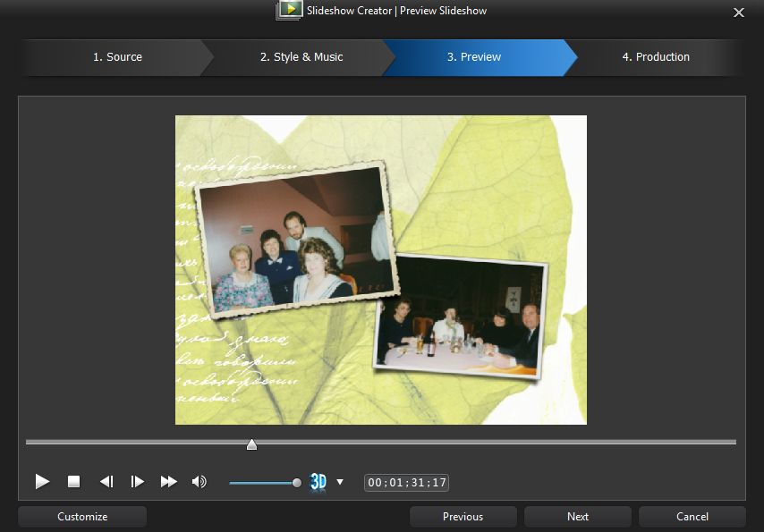The width and height of the screenshot is (764, 532).
Task: Toggle 3D preview mode
Action: coord(318,482)
